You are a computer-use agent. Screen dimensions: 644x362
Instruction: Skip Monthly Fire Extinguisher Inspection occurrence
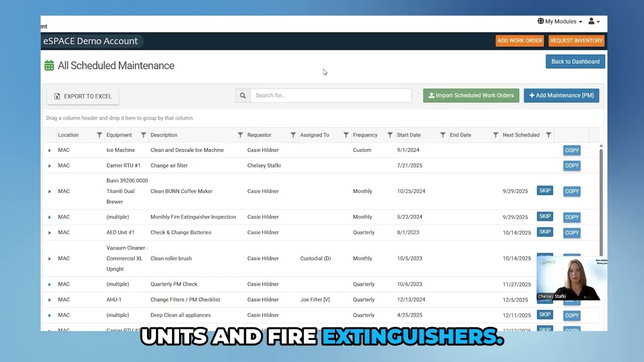coord(544,216)
